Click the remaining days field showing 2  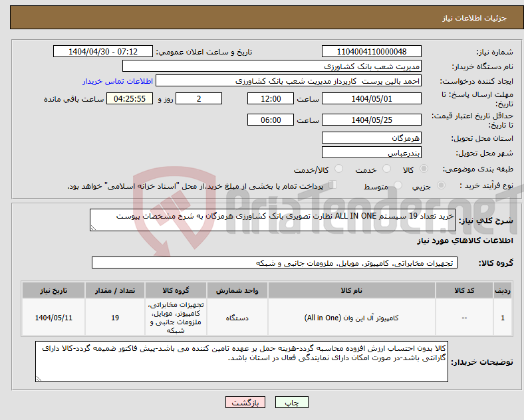(x=199, y=98)
